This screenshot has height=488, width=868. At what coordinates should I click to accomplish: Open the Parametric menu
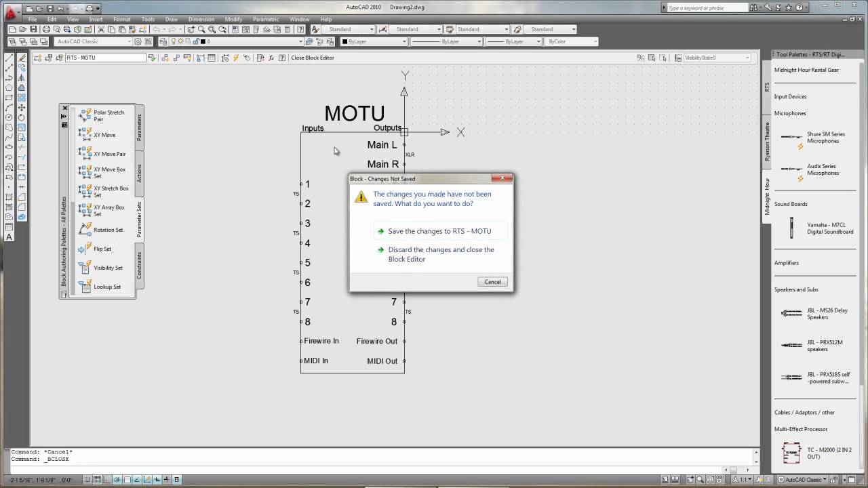point(266,20)
